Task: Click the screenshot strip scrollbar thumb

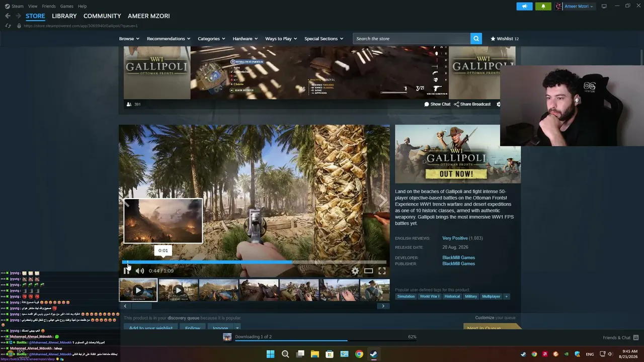Action: coord(141,306)
